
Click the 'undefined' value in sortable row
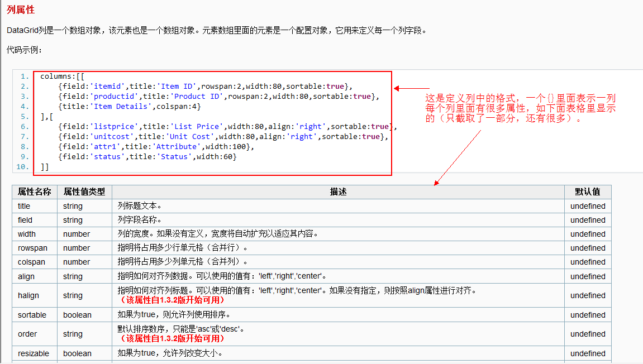588,315
